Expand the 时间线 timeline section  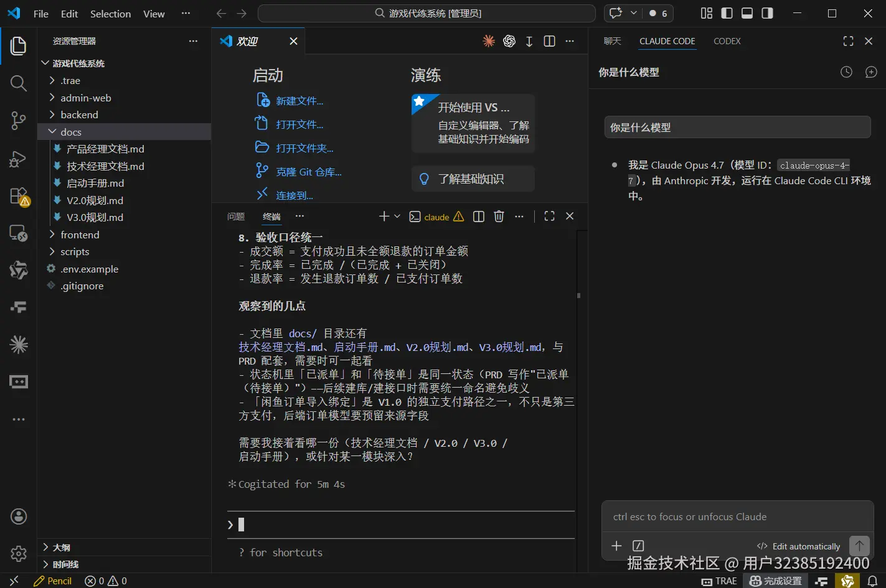pos(125,564)
